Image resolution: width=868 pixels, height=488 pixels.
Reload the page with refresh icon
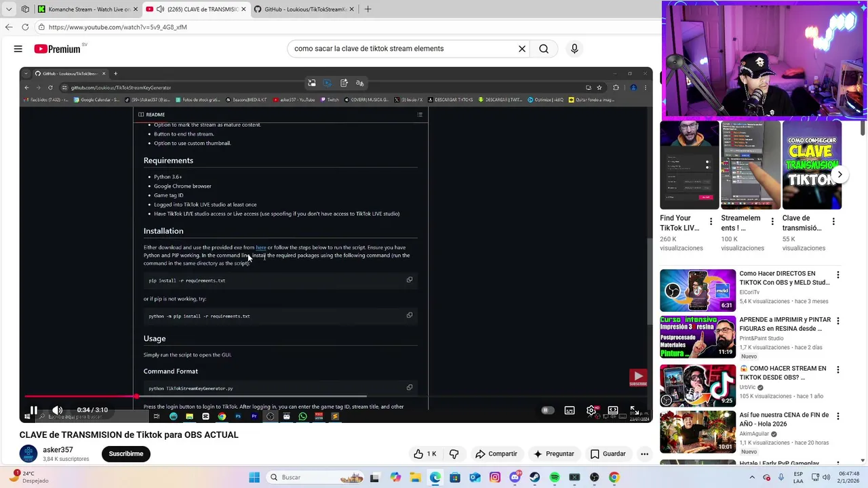click(25, 27)
